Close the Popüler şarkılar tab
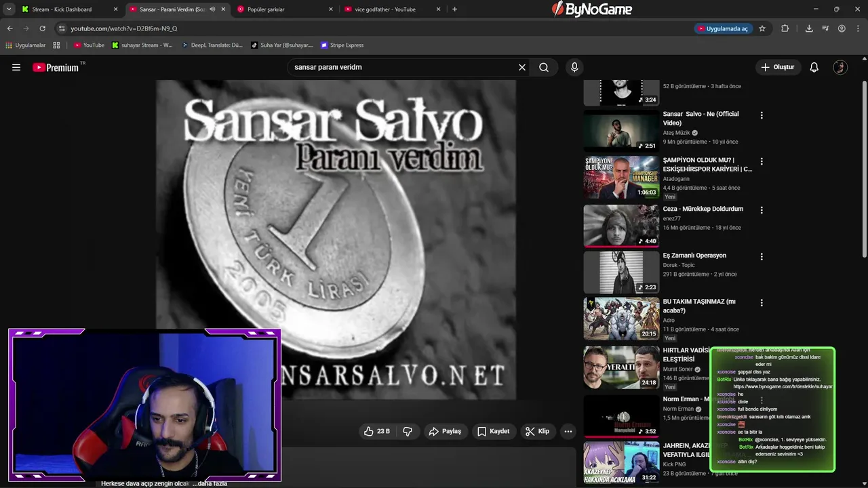This screenshot has height=488, width=868. point(331,9)
